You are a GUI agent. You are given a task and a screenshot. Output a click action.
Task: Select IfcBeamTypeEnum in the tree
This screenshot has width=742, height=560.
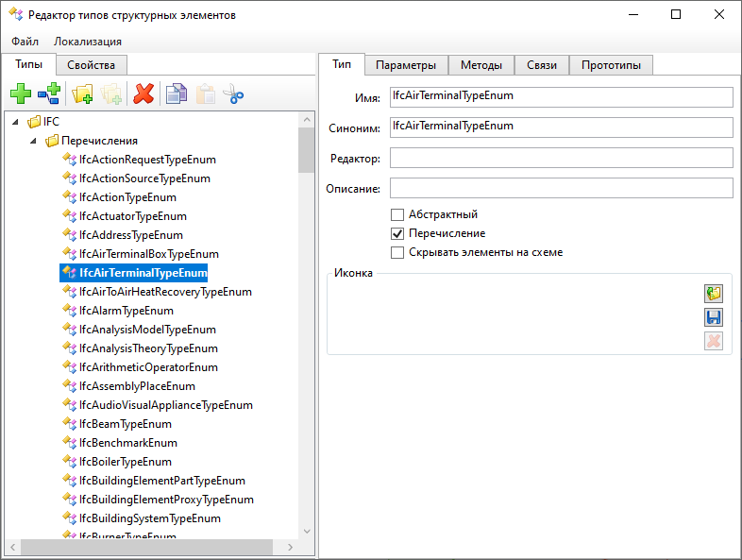tap(126, 424)
